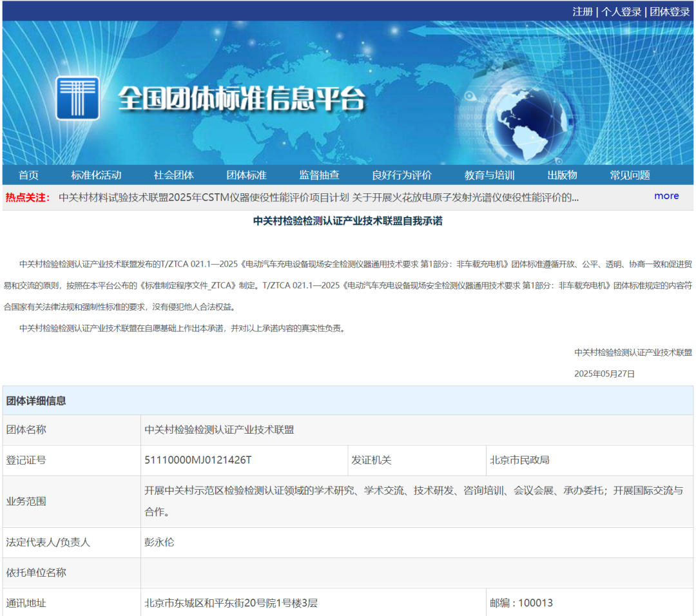This screenshot has width=696, height=616.
Task: Visit the 常见问题 FAQ menu
Action: coord(630,175)
